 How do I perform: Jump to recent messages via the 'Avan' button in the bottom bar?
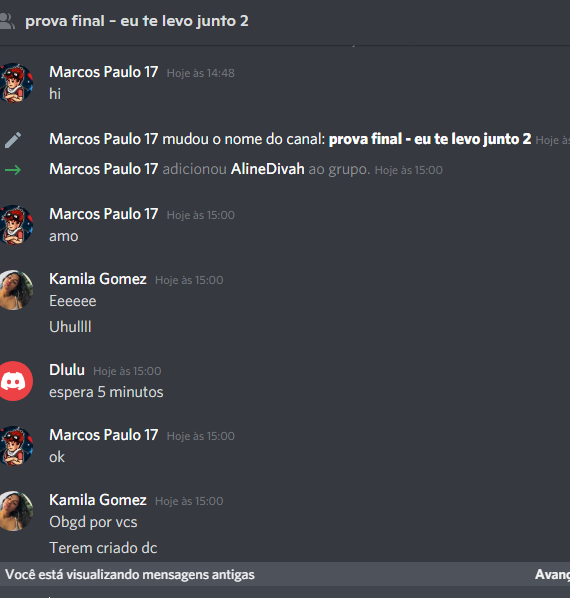coord(552,574)
